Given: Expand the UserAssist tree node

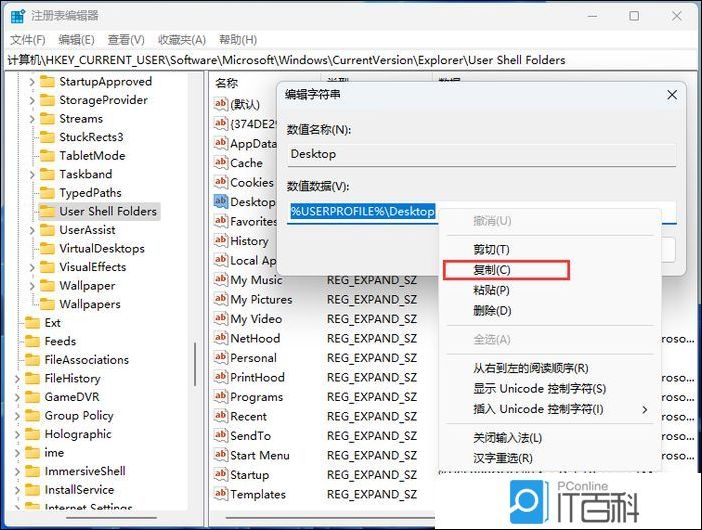Looking at the screenshot, I should pos(32,231).
